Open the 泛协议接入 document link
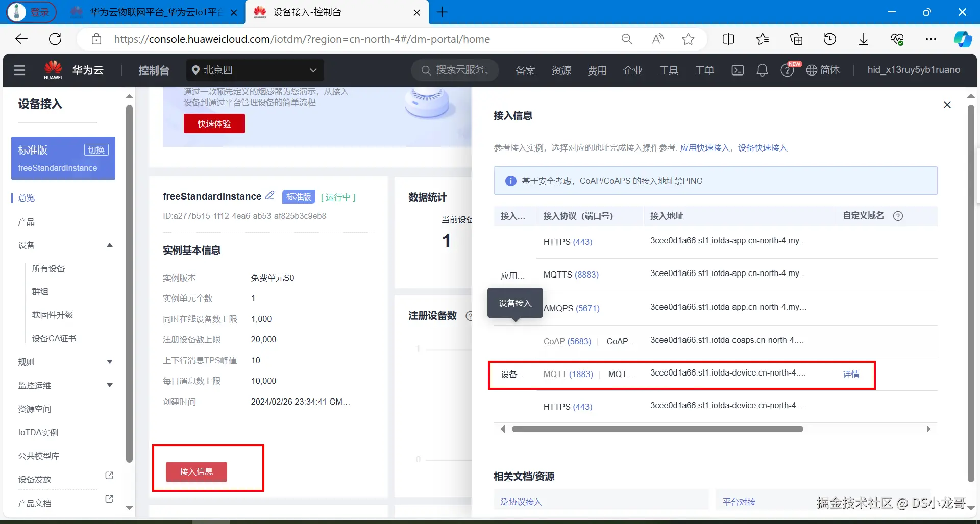980x524 pixels. click(x=521, y=502)
